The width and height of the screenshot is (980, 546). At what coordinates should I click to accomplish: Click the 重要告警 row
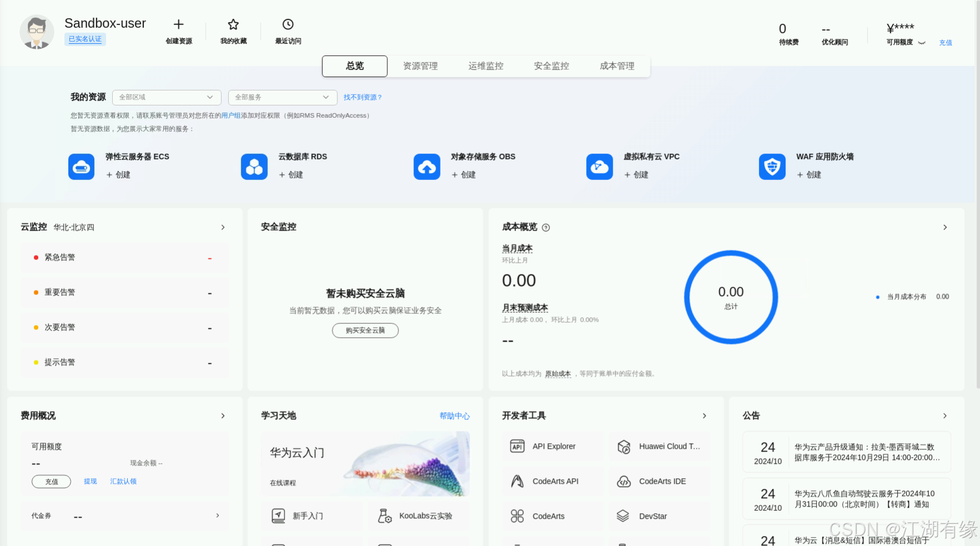tap(125, 293)
